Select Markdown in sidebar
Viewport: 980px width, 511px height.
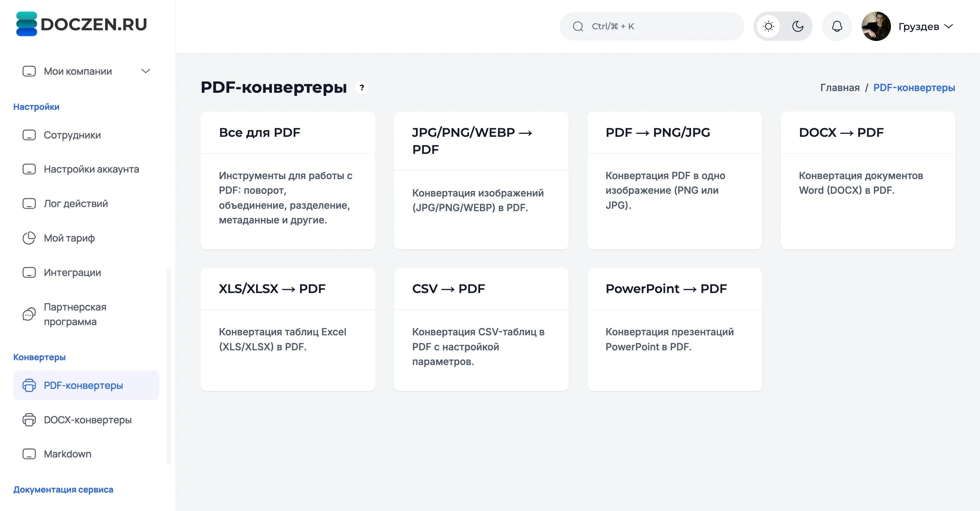(x=86, y=454)
